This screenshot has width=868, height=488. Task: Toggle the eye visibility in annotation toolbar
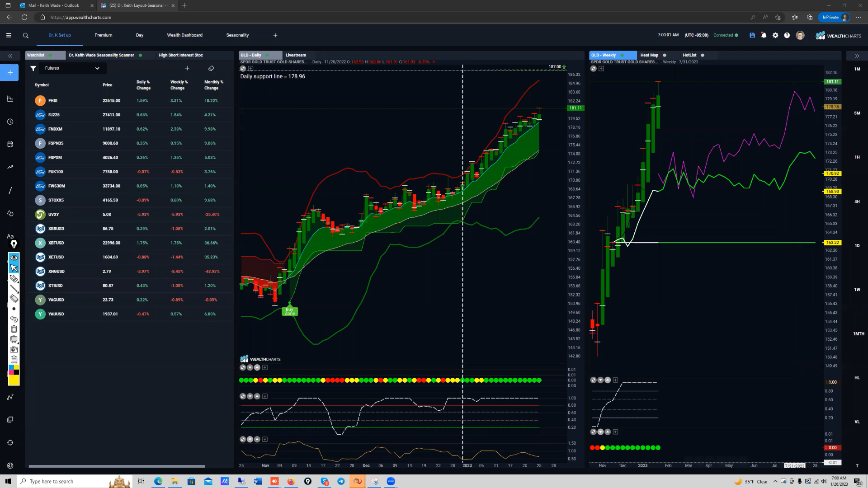pyautogui.click(x=14, y=258)
